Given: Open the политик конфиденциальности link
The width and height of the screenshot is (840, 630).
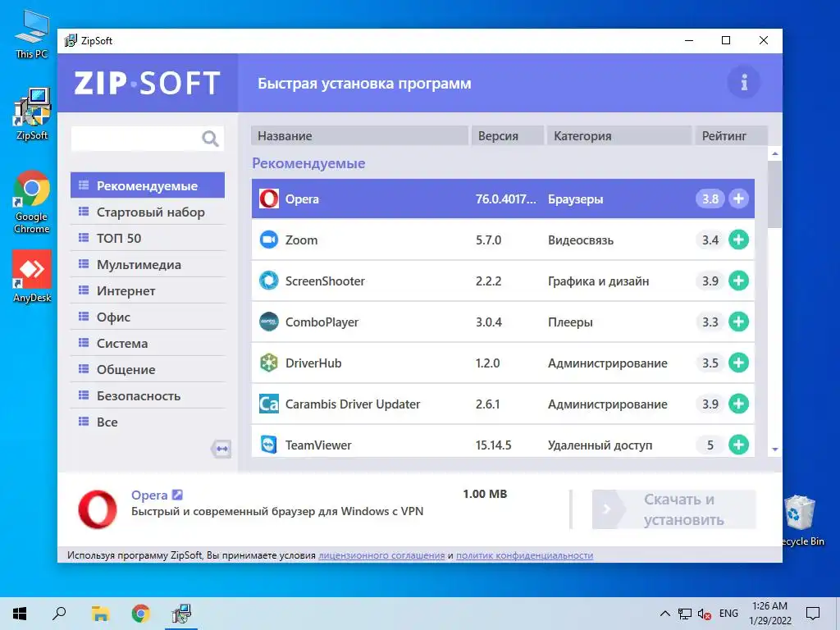Looking at the screenshot, I should pyautogui.click(x=524, y=555).
